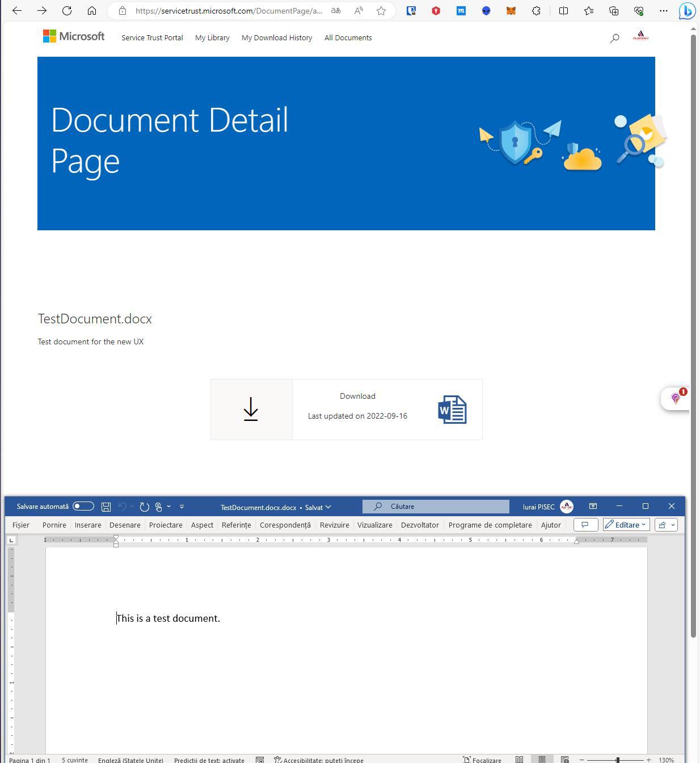The height and width of the screenshot is (763, 700).
Task: Open Programe de completare tab
Action: click(490, 525)
